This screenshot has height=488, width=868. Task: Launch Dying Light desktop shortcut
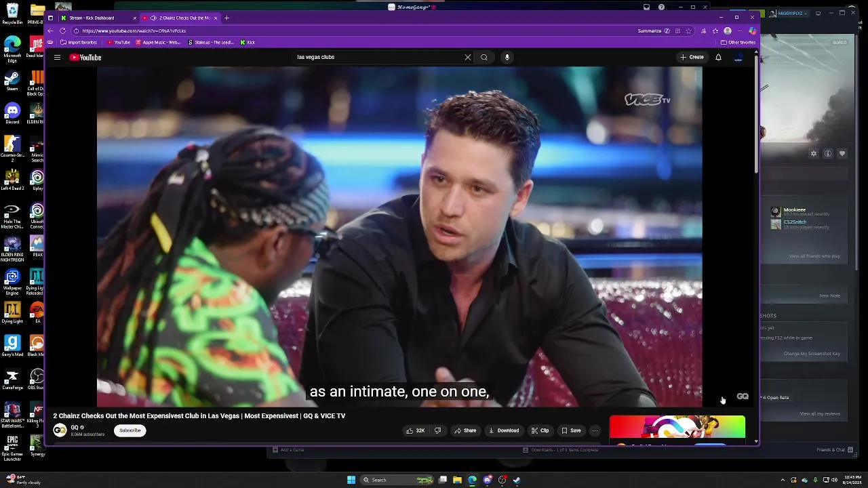(12, 312)
